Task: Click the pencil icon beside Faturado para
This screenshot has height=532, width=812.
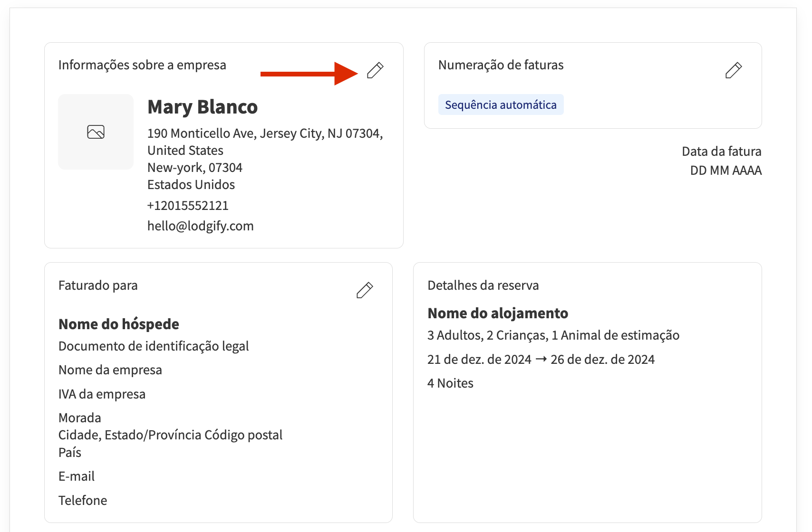Action: click(x=364, y=290)
